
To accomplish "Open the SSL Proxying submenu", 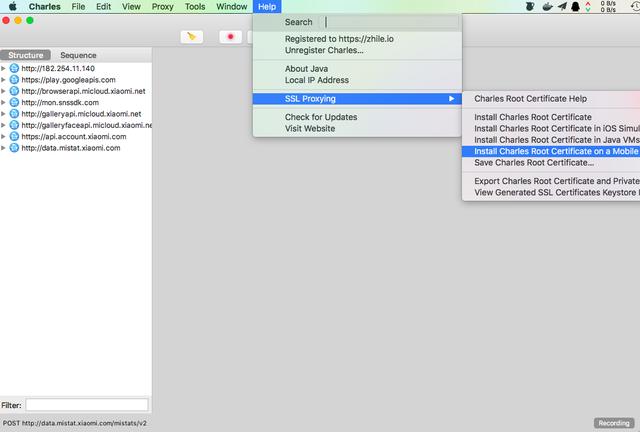I will pos(357,99).
